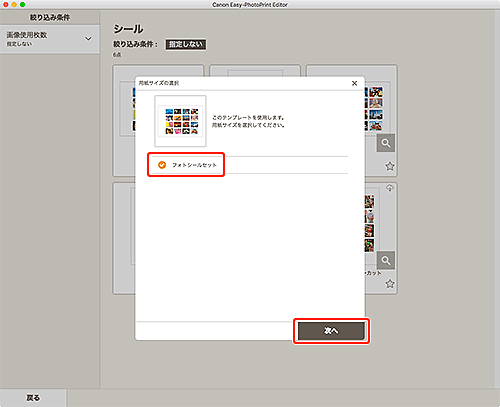Magnify the top-right sticker template
Viewport: 500px width, 407px height.
(x=386, y=143)
